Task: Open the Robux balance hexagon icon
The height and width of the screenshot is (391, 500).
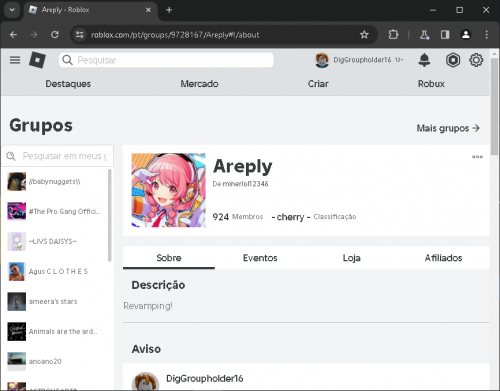Action: click(x=453, y=60)
